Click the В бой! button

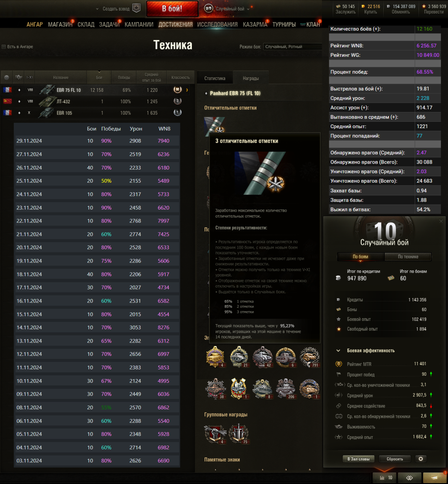pos(172,9)
